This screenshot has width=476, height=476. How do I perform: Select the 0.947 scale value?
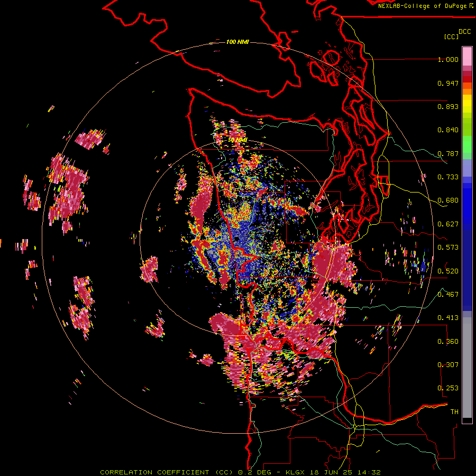click(x=448, y=83)
